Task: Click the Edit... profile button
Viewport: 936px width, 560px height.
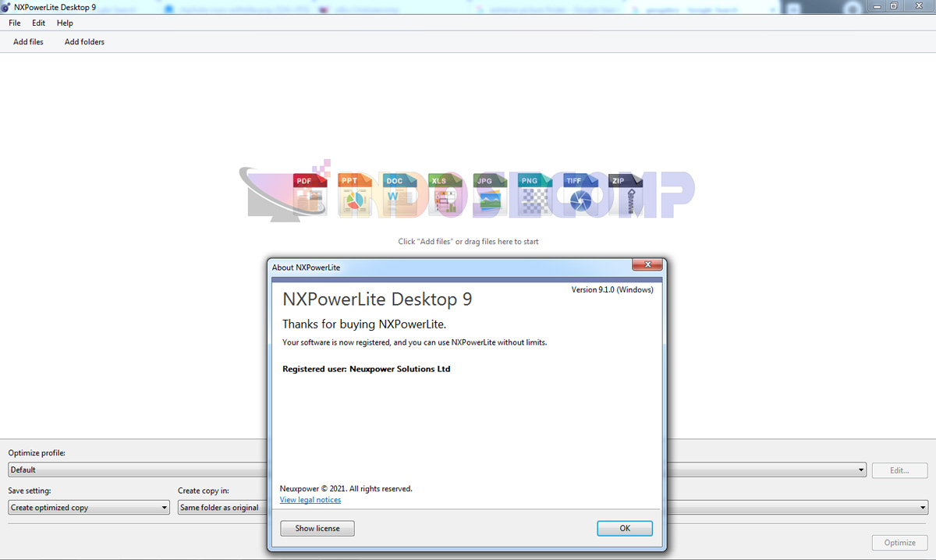Action: [899, 470]
